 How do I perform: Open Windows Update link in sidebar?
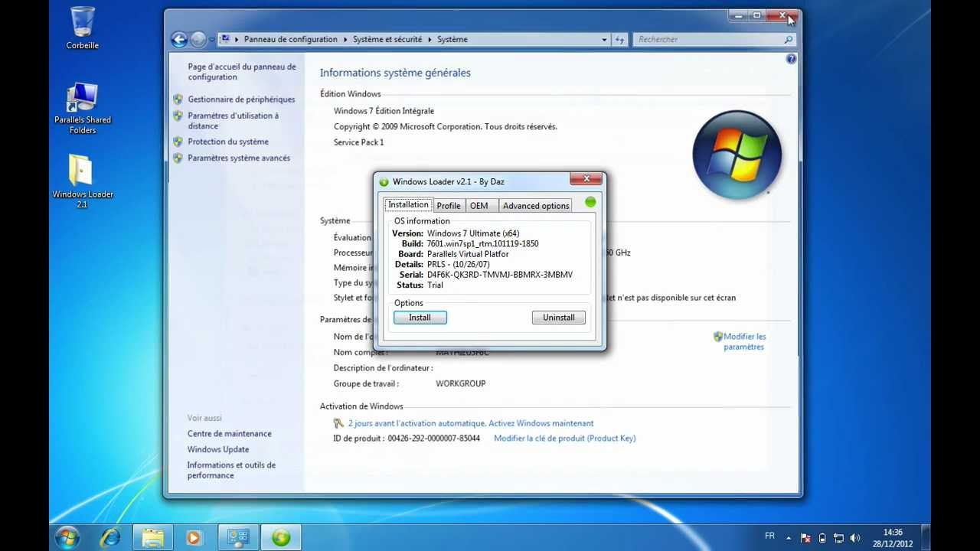[218, 450]
